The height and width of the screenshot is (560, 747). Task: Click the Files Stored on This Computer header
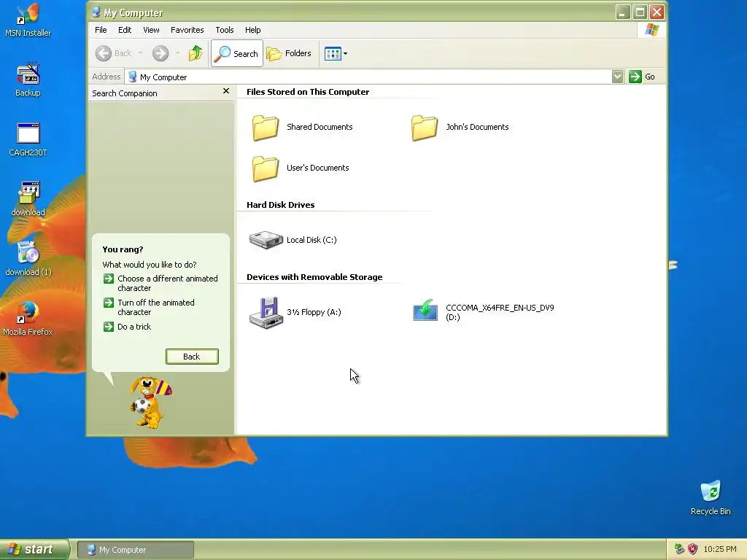[308, 92]
